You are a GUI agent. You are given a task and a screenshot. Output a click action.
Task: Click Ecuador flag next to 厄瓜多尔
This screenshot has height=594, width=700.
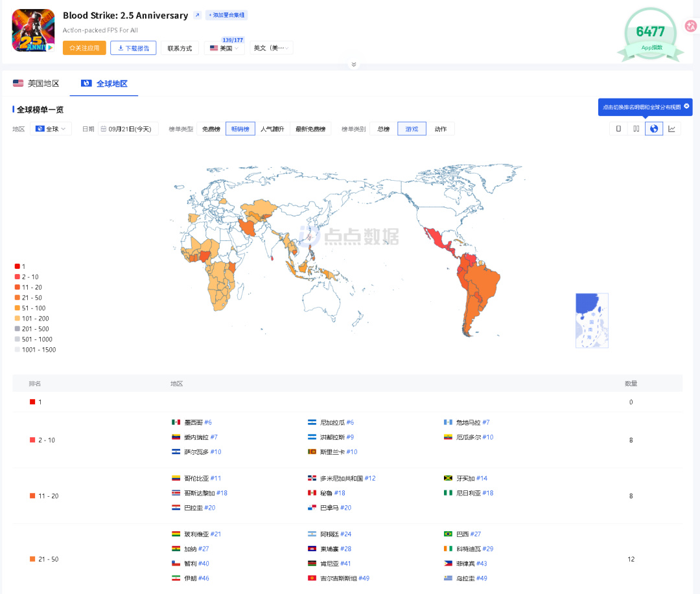pyautogui.click(x=449, y=437)
